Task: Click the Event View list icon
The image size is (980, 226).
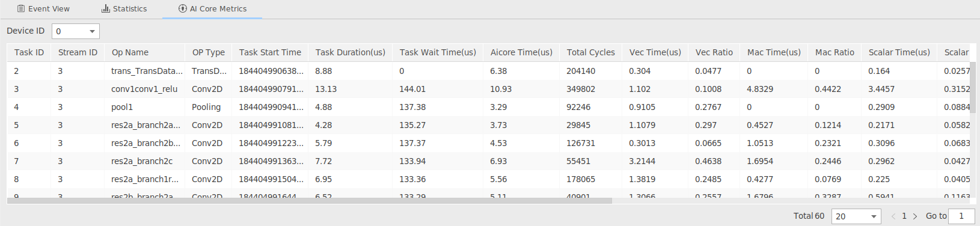Action: pyautogui.click(x=21, y=9)
